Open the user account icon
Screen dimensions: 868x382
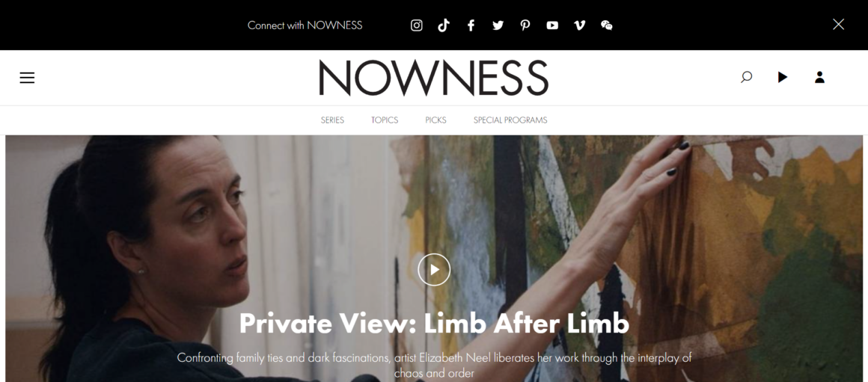819,77
